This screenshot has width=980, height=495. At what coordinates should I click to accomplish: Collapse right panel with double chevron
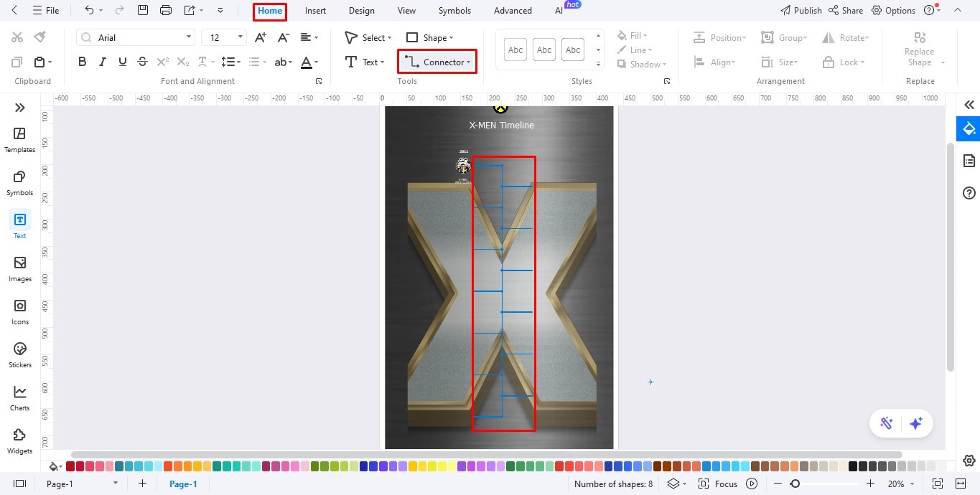969,105
